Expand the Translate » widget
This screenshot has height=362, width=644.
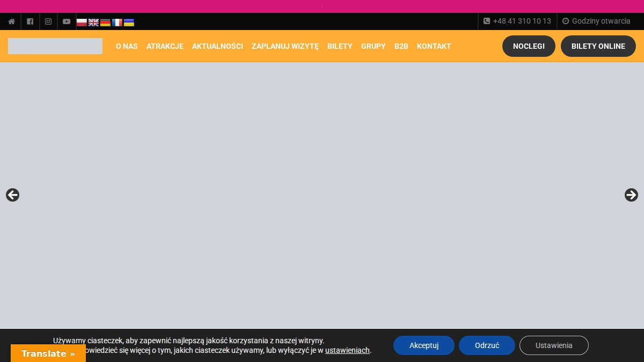click(48, 353)
